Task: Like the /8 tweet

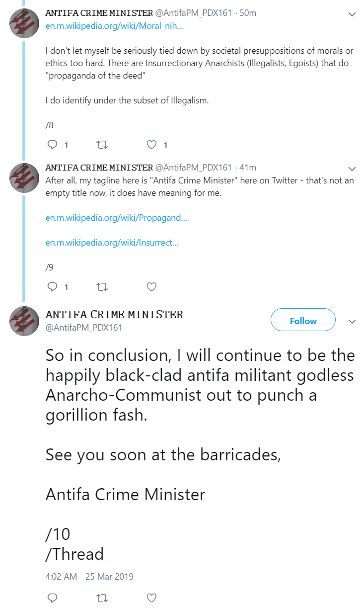Action: (x=152, y=145)
